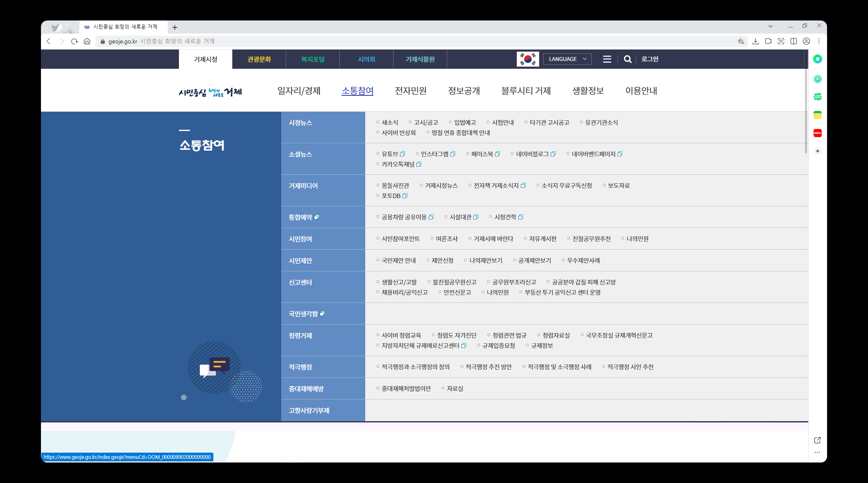
Task: Open the 유튜브 external link
Action: tap(393, 154)
